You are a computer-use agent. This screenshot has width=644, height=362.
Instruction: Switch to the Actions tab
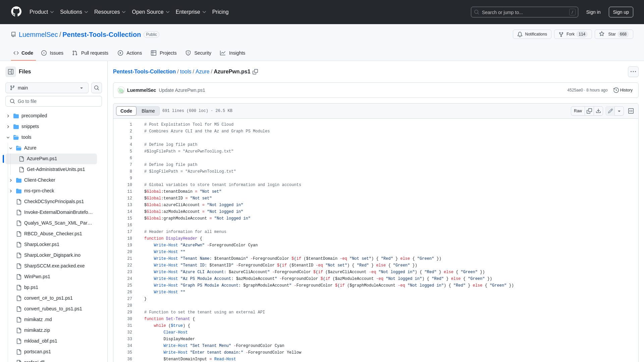[130, 53]
